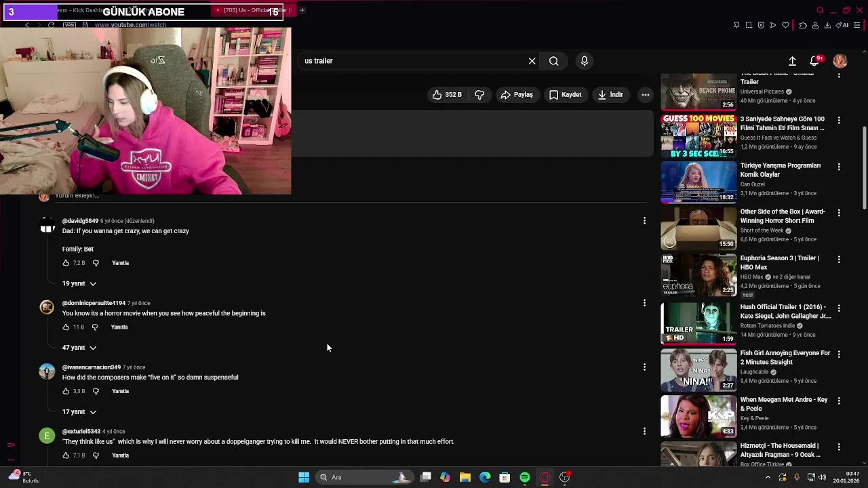This screenshot has width=868, height=488.
Task: Open @davidg5849 channel link
Action: click(80, 221)
